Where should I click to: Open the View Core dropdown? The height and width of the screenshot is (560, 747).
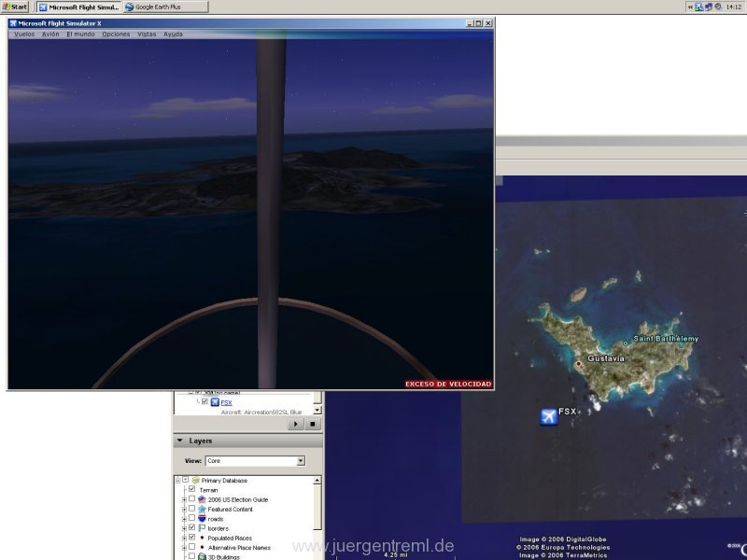[301, 461]
